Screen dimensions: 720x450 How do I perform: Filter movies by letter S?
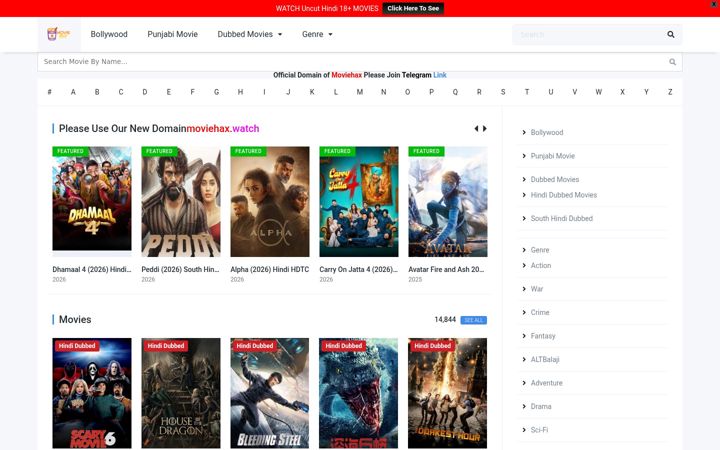[x=503, y=92]
